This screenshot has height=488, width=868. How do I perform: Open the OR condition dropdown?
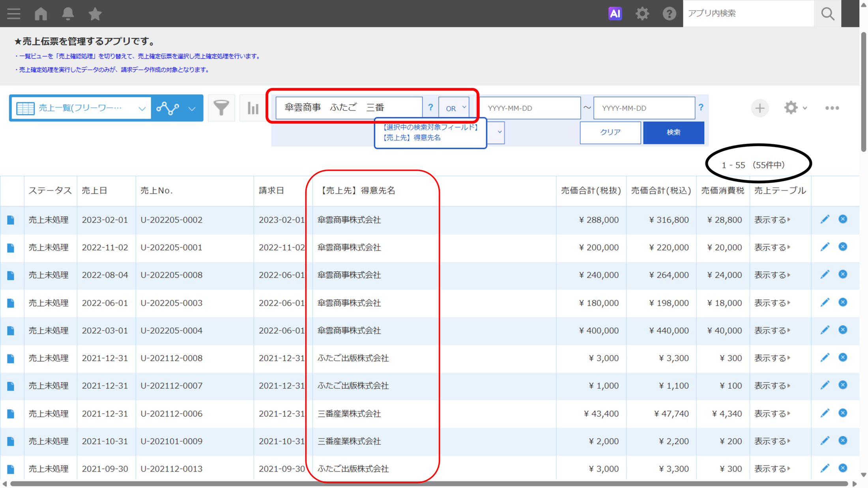[455, 108]
